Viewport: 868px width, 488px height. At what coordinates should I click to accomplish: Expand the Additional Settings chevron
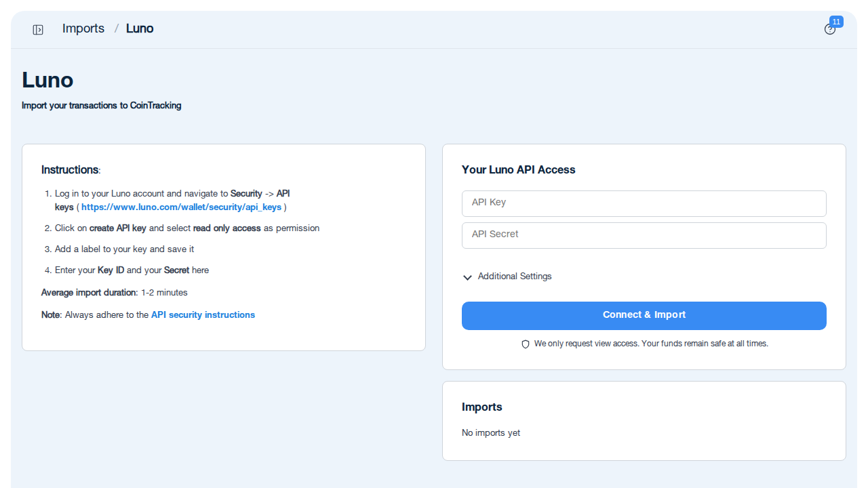point(467,277)
